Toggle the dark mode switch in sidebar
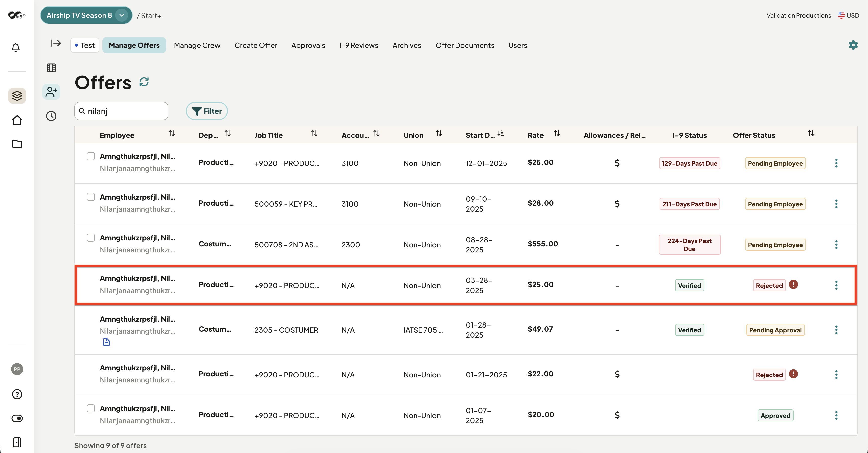The image size is (868, 453). pyautogui.click(x=17, y=418)
